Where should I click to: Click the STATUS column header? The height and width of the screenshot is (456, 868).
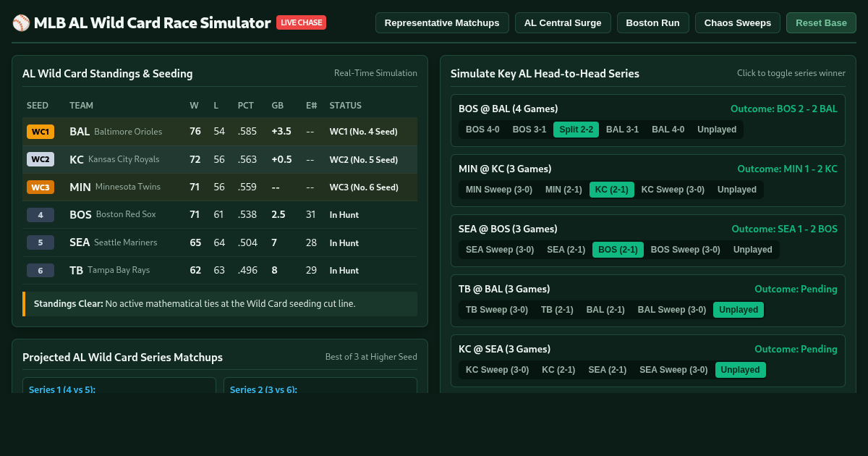(346, 106)
